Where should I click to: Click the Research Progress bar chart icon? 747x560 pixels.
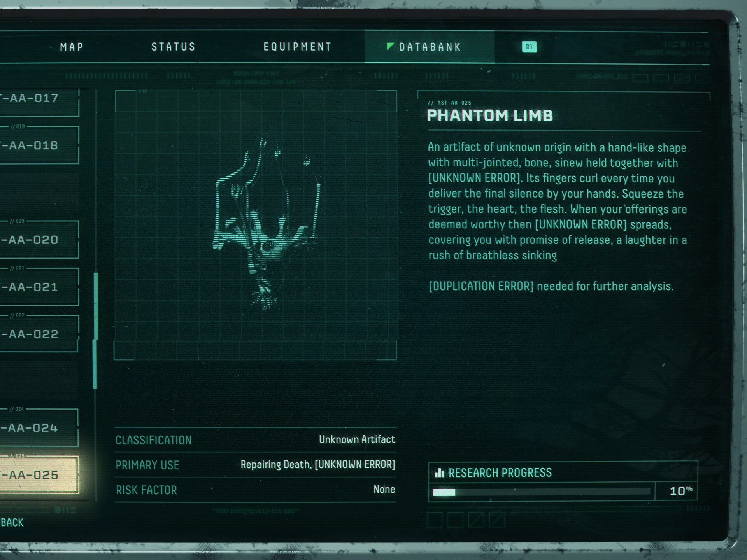(x=440, y=472)
